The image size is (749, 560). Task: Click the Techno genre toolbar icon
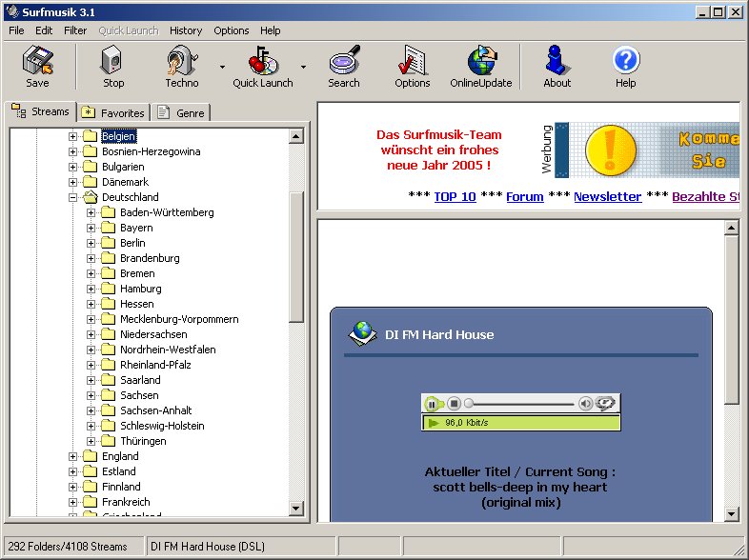(x=181, y=60)
